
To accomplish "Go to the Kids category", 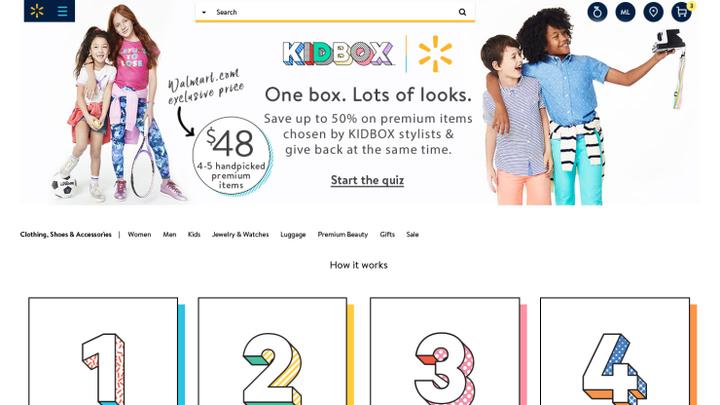I will coord(194,234).
